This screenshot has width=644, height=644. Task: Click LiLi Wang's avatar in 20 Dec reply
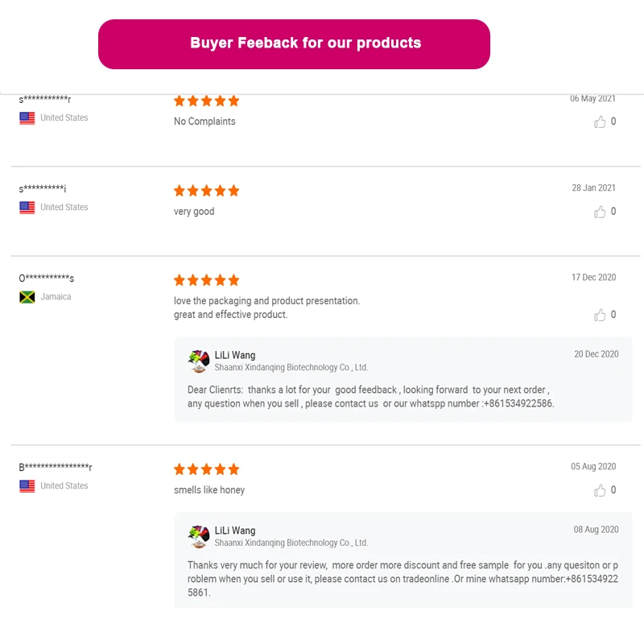(x=199, y=361)
